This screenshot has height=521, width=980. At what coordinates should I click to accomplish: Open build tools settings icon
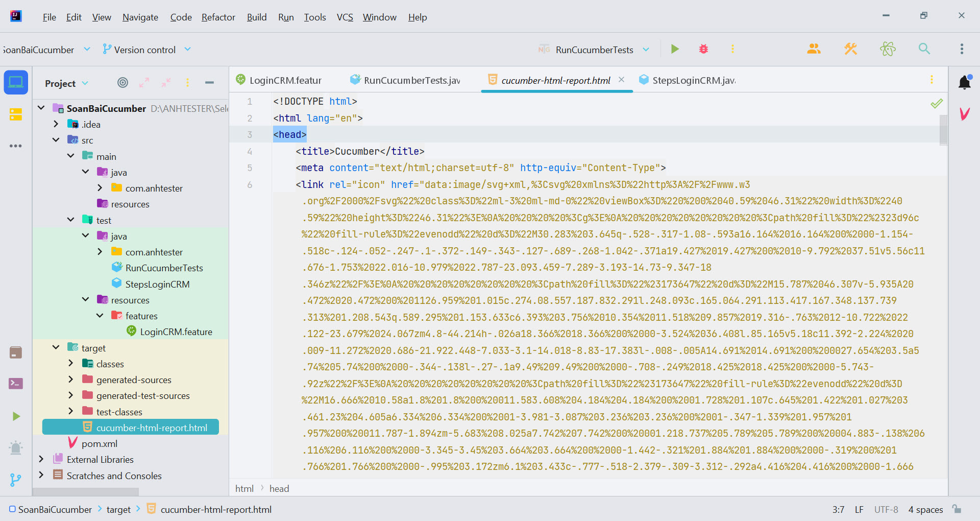pos(850,49)
